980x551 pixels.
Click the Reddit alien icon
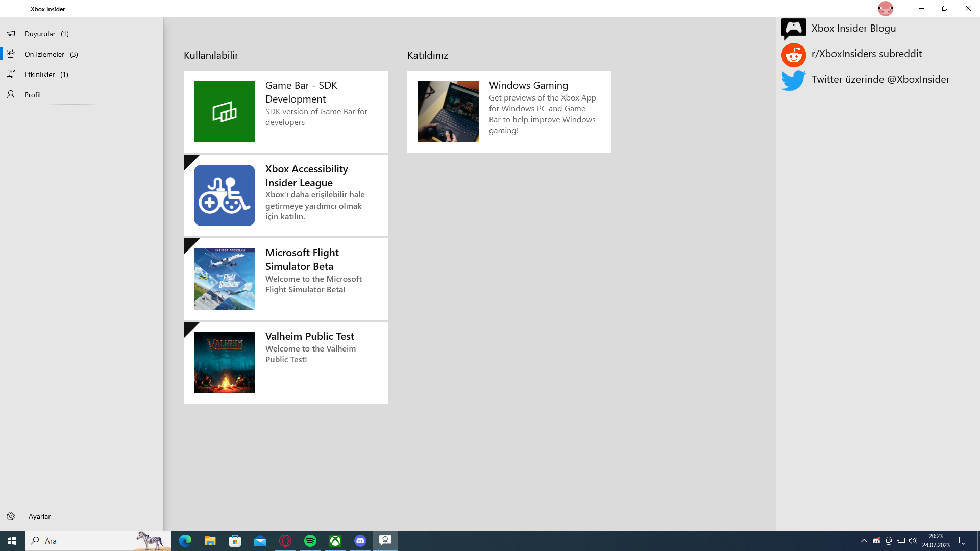793,55
